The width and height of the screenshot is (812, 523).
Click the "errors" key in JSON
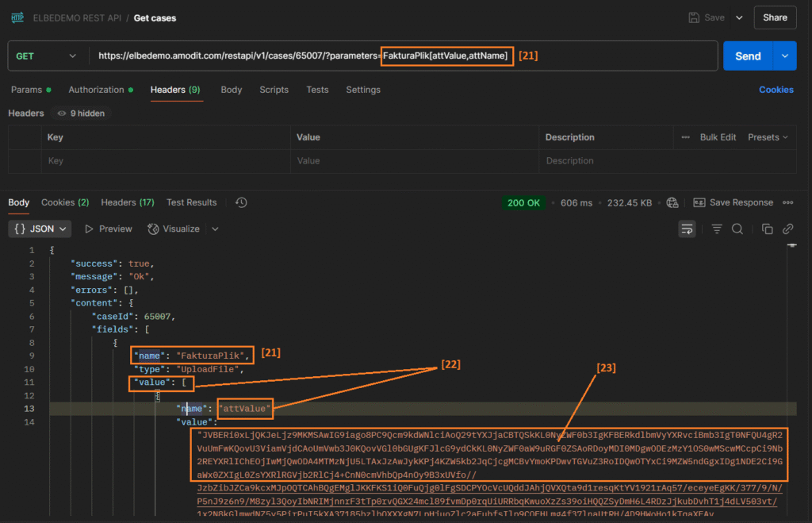coord(91,290)
